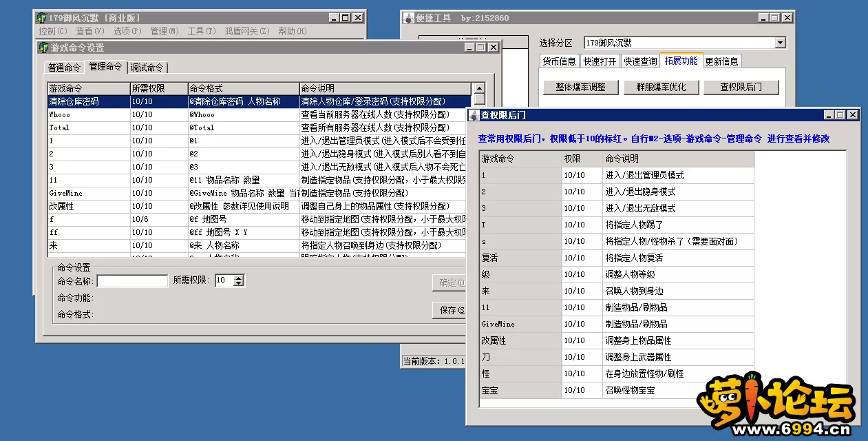
Task: Decrease 所需权限 with the down spinner
Action: 239,283
